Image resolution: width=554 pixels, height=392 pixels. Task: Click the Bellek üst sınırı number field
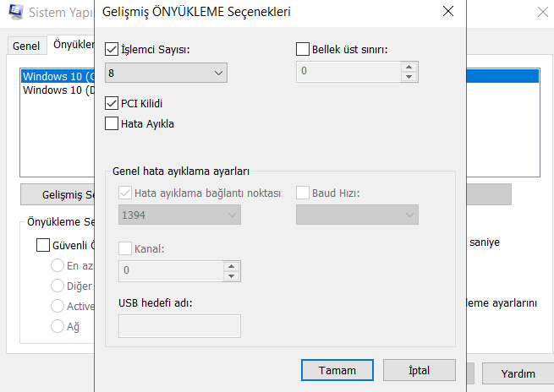point(348,73)
